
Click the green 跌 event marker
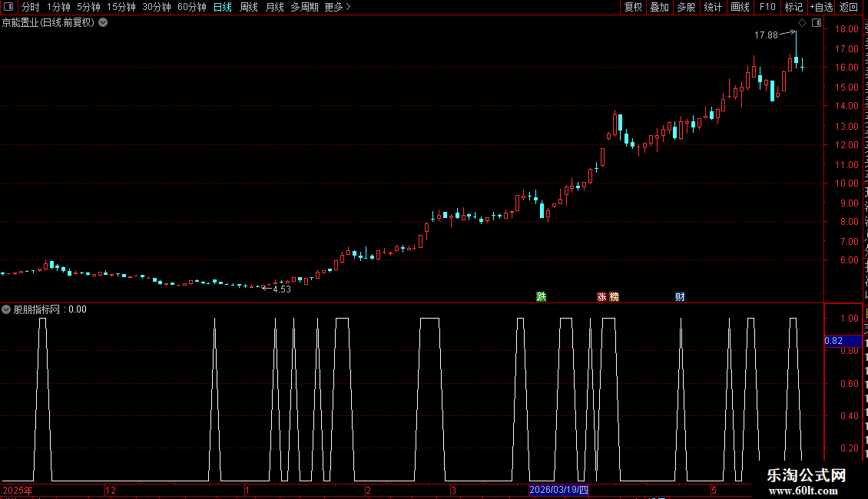pos(542,296)
